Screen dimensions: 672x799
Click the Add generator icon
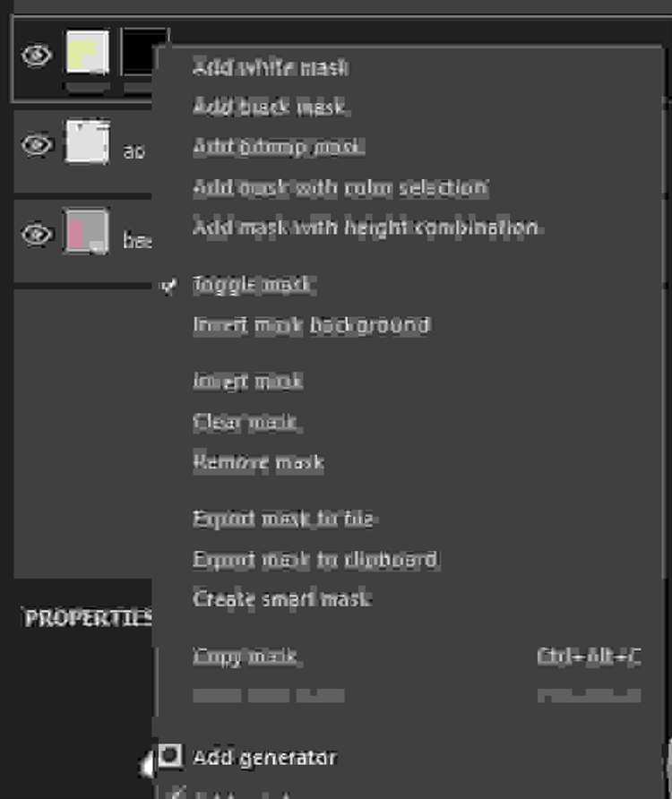point(169,755)
